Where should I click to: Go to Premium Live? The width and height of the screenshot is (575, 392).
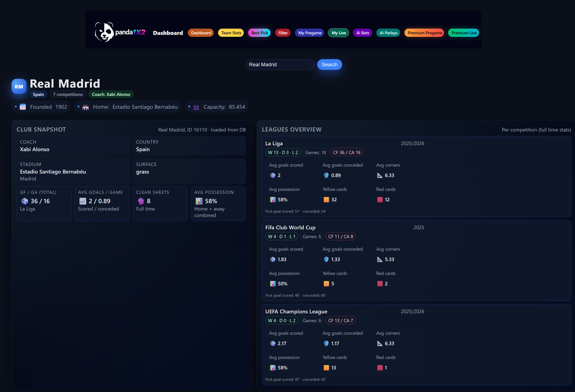(464, 33)
